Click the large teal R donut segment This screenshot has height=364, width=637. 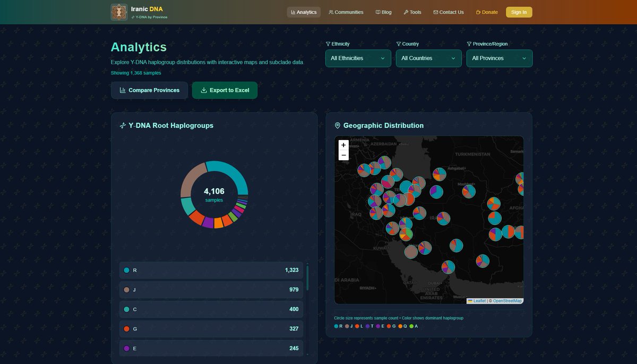click(235, 173)
